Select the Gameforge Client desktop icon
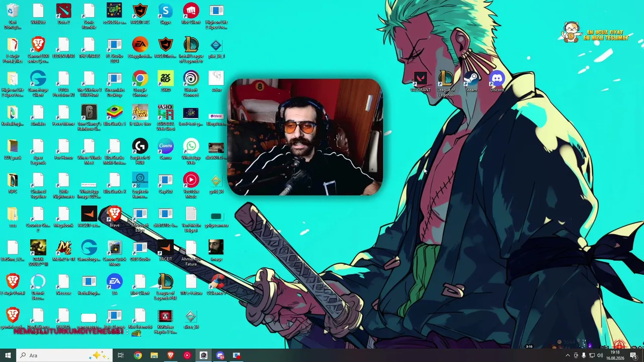 coord(38,83)
